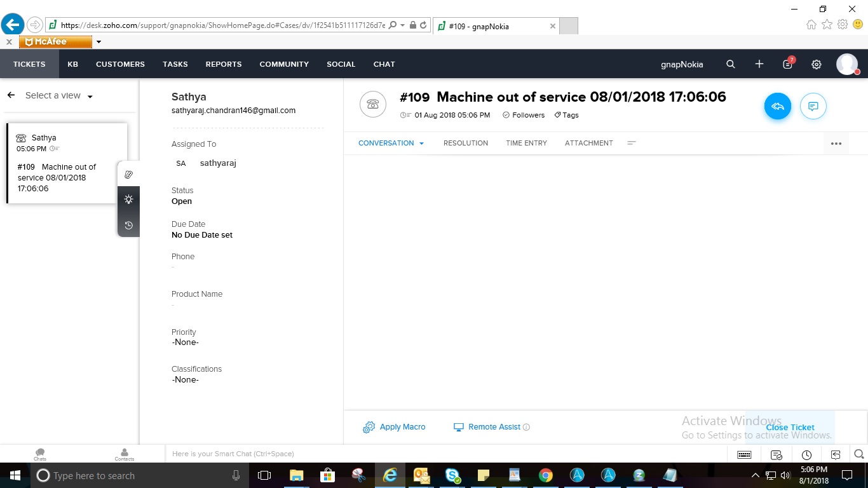Open the setup gear icon in header
This screenshot has width=868, height=488.
tap(817, 64)
